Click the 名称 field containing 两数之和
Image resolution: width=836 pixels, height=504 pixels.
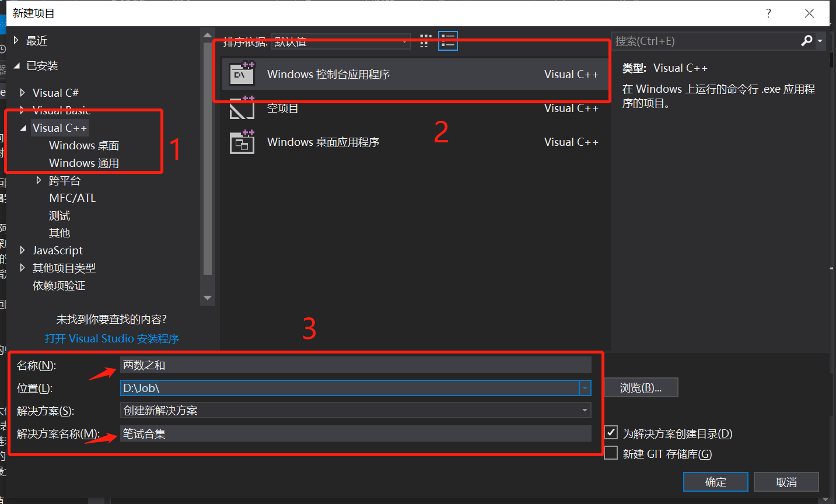click(x=350, y=365)
